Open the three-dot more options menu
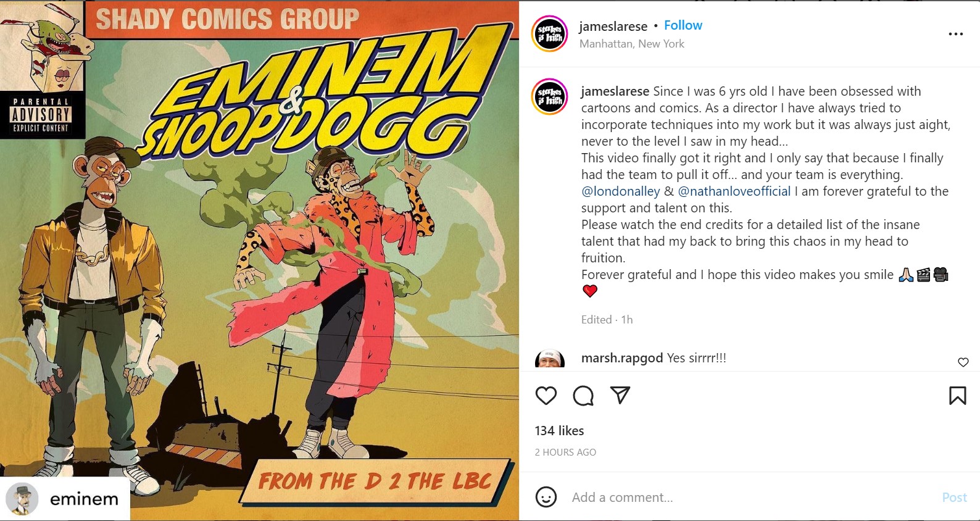Image resolution: width=980 pixels, height=521 pixels. point(956,34)
